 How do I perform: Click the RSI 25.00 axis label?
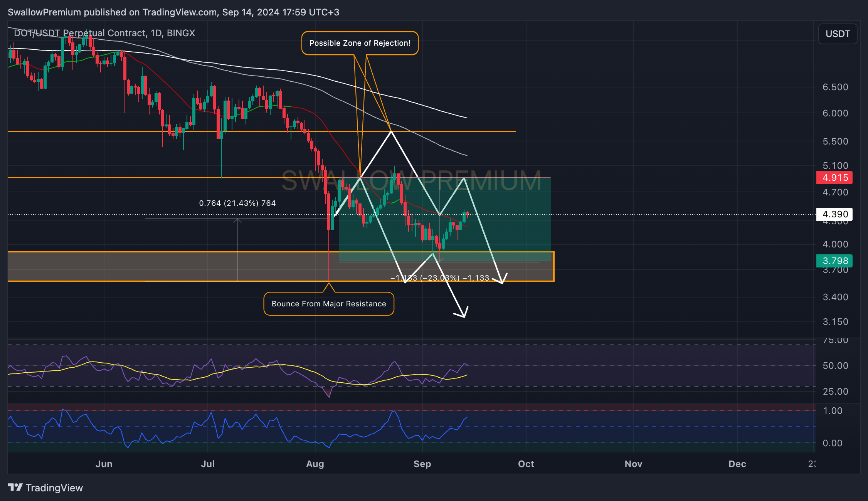coord(835,392)
